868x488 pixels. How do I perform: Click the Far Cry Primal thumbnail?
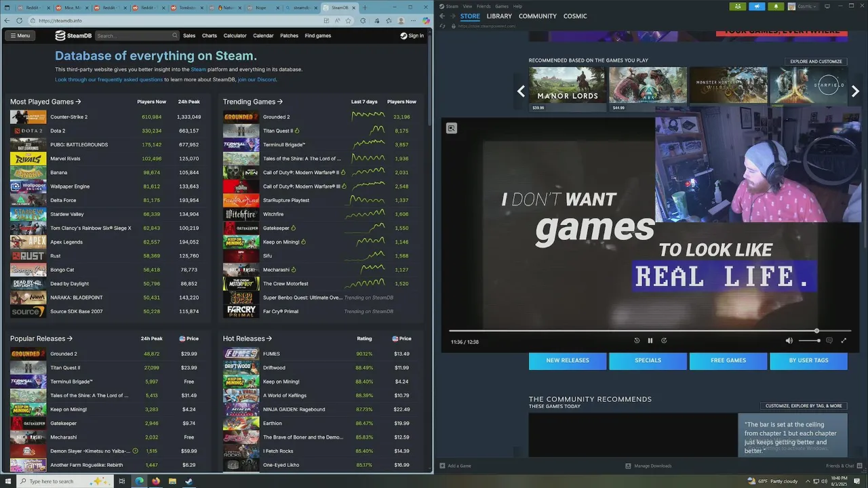pyautogui.click(x=241, y=311)
